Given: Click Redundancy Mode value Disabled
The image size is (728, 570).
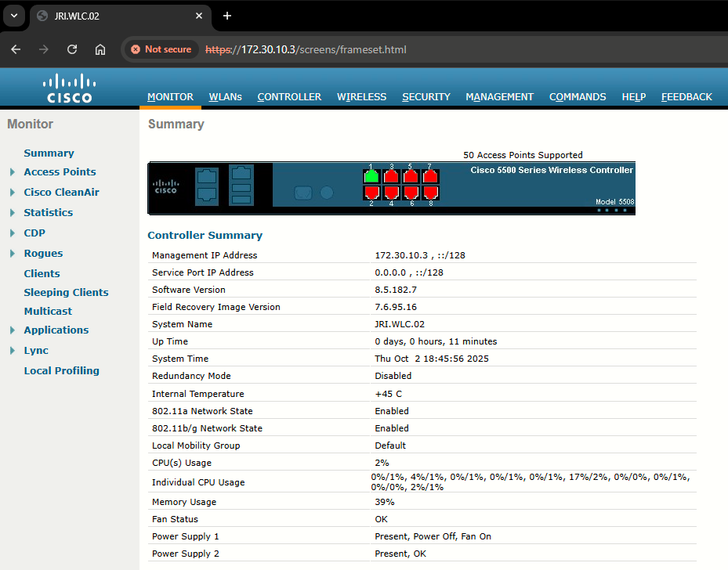Looking at the screenshot, I should [x=393, y=376].
